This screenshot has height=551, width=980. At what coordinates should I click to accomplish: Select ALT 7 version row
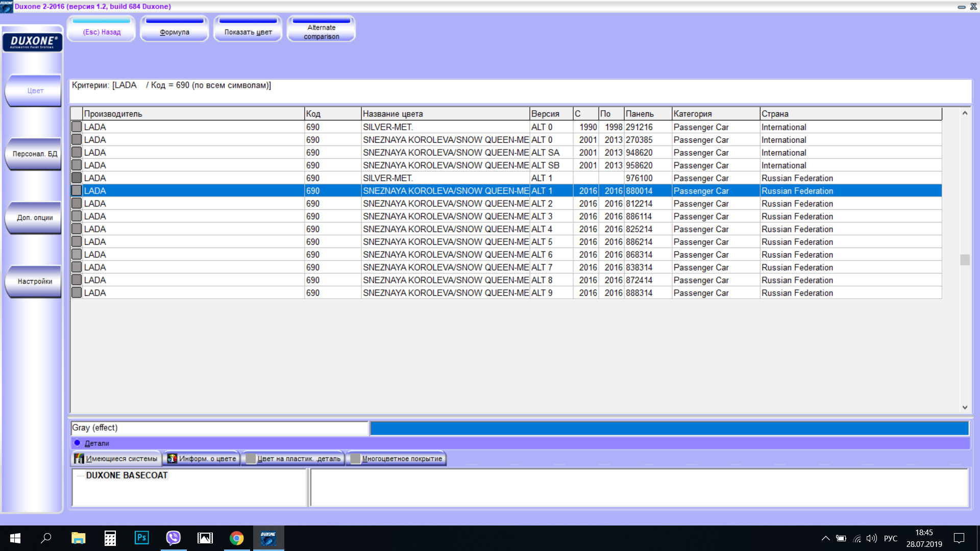(x=506, y=267)
